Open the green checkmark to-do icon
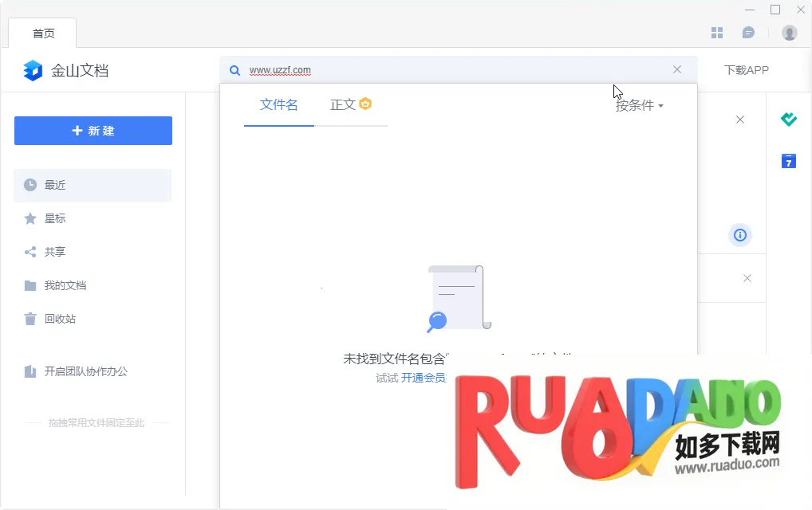 [789, 120]
